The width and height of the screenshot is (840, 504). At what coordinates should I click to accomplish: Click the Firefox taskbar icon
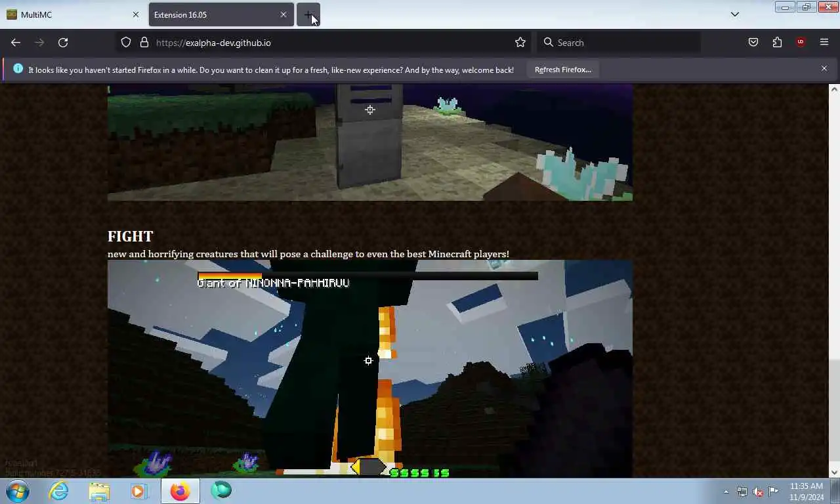[180, 491]
